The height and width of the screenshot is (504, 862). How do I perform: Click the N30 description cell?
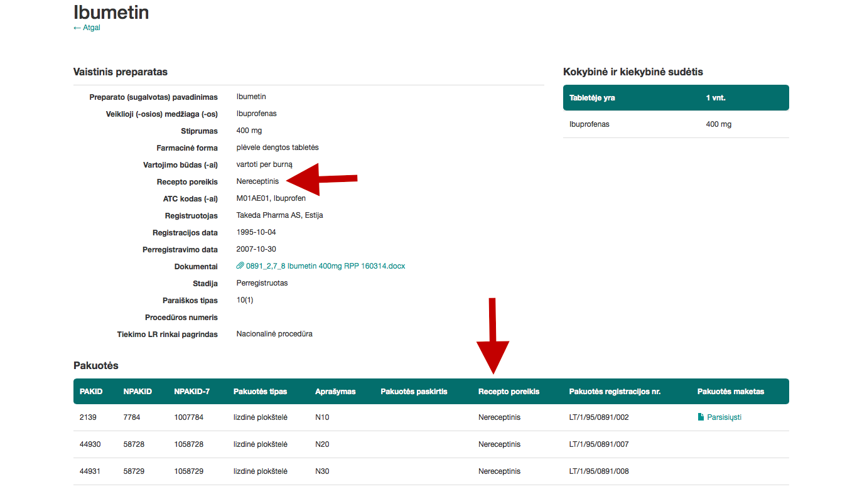pos(322,471)
